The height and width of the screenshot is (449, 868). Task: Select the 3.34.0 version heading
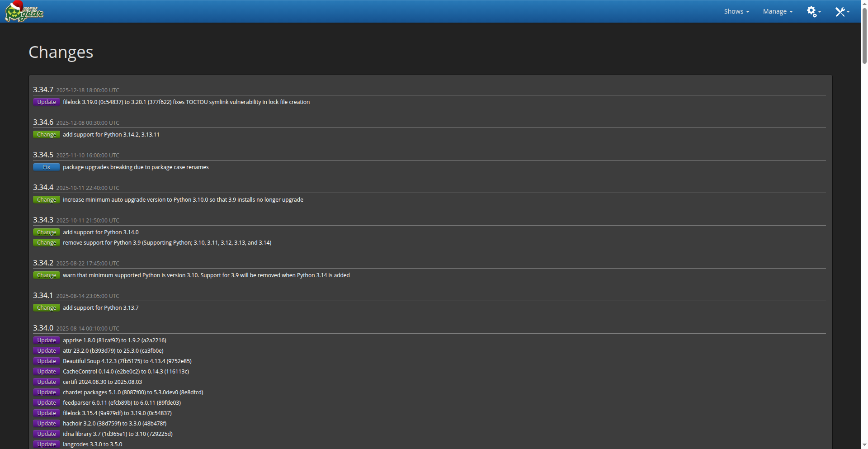[x=43, y=328]
